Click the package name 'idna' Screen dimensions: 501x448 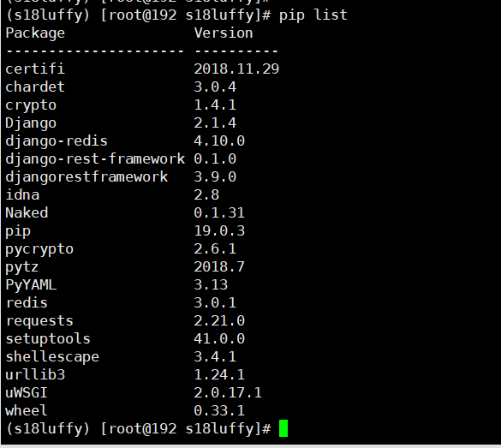(x=22, y=194)
